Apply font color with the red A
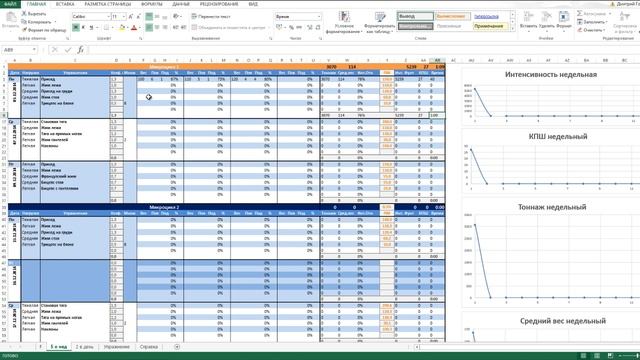The height and width of the screenshot is (360, 640). click(x=134, y=27)
